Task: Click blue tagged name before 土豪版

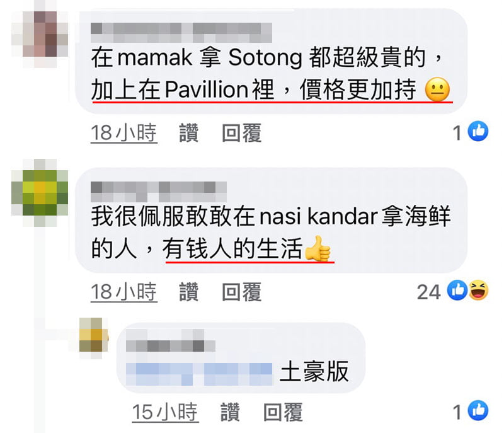Action: pos(199,374)
